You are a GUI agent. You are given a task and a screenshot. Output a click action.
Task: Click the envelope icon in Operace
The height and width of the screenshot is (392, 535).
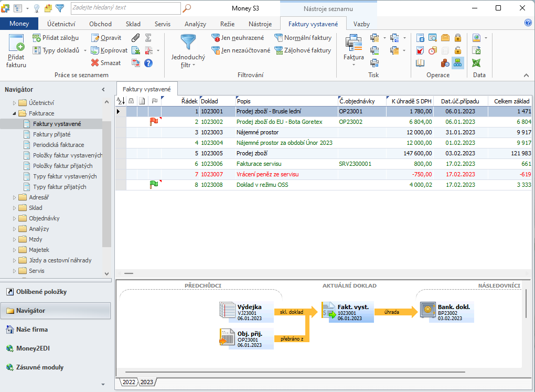click(445, 38)
